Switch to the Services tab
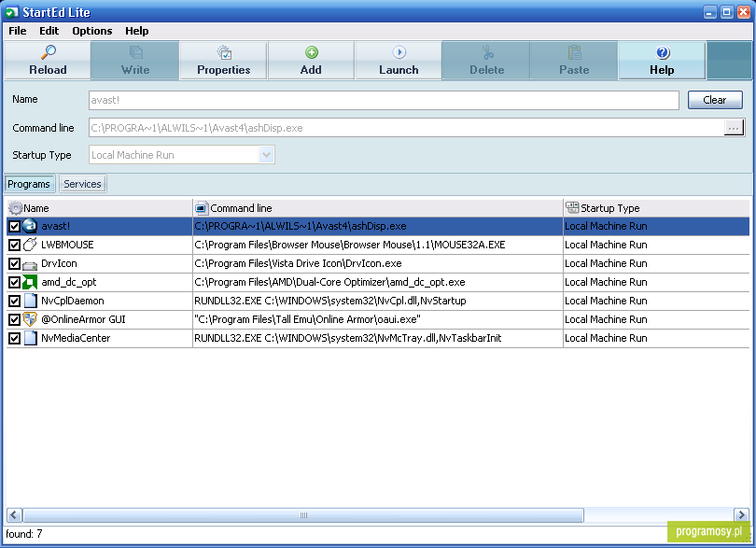 (x=82, y=184)
